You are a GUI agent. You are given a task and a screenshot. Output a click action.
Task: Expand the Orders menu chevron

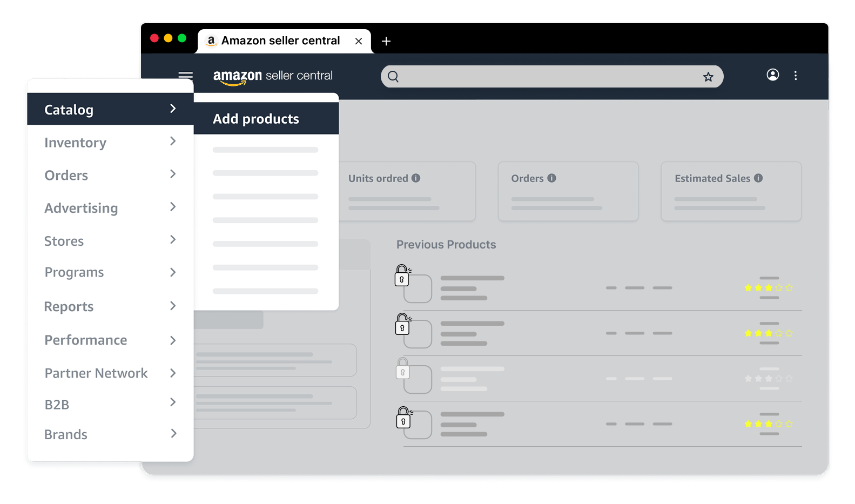click(173, 174)
